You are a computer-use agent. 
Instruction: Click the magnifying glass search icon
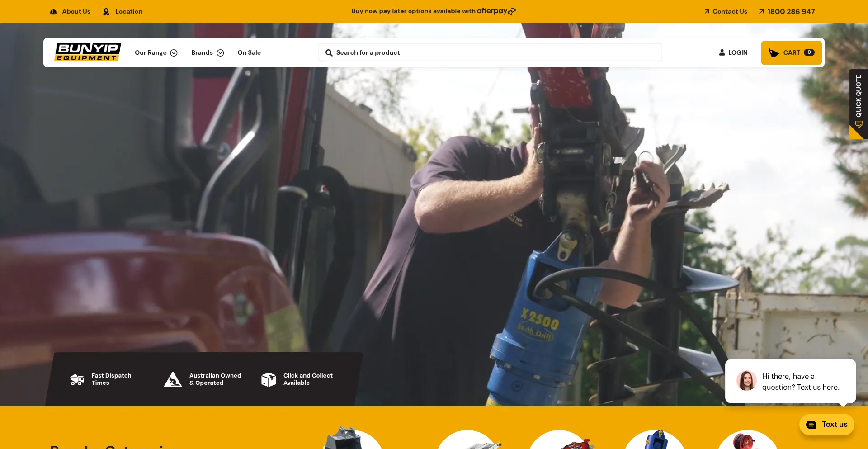point(329,52)
